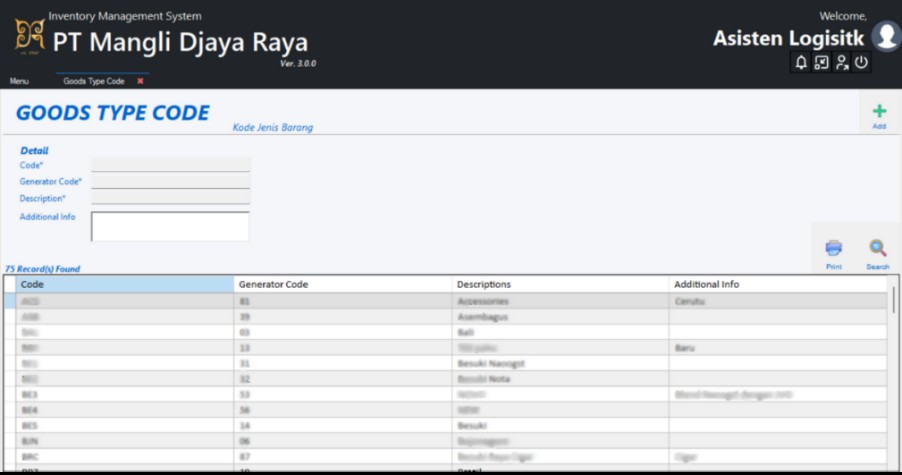902x475 pixels.
Task: Click the PT Mangli Djaya Raya logo
Action: pyautogui.click(x=29, y=35)
